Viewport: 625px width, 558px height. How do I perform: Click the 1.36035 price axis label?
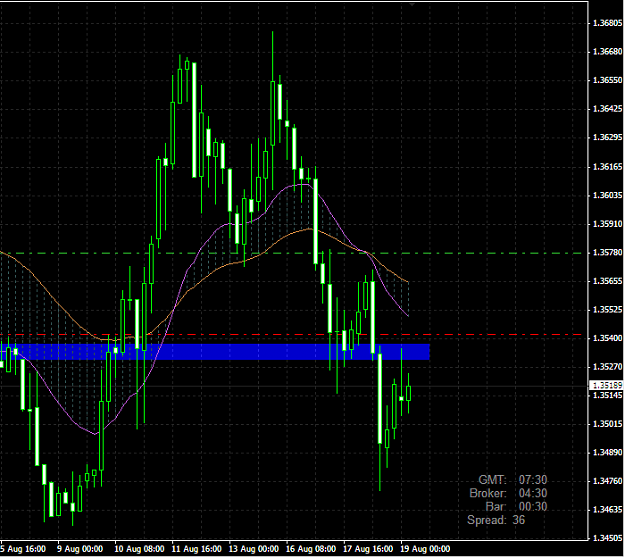tap(607, 195)
